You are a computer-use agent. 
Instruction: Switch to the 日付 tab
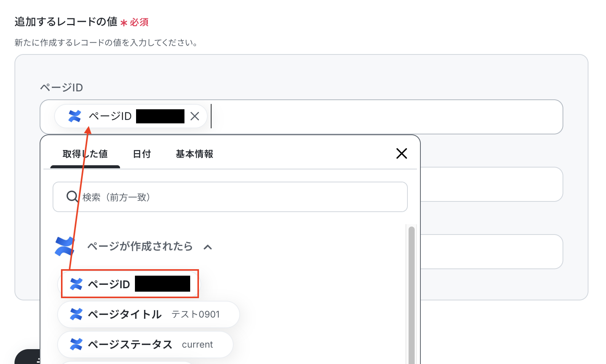pos(142,154)
